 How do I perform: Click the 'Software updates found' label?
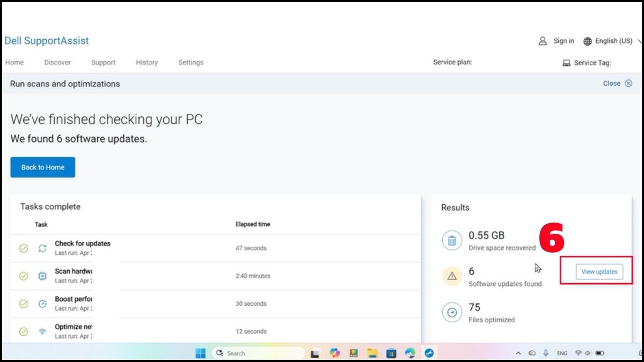(505, 284)
